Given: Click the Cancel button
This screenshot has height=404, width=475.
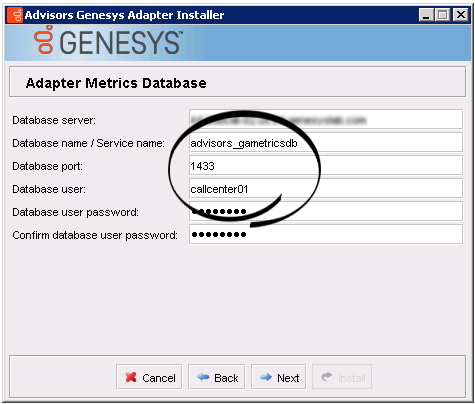Looking at the screenshot, I should tap(149, 377).
